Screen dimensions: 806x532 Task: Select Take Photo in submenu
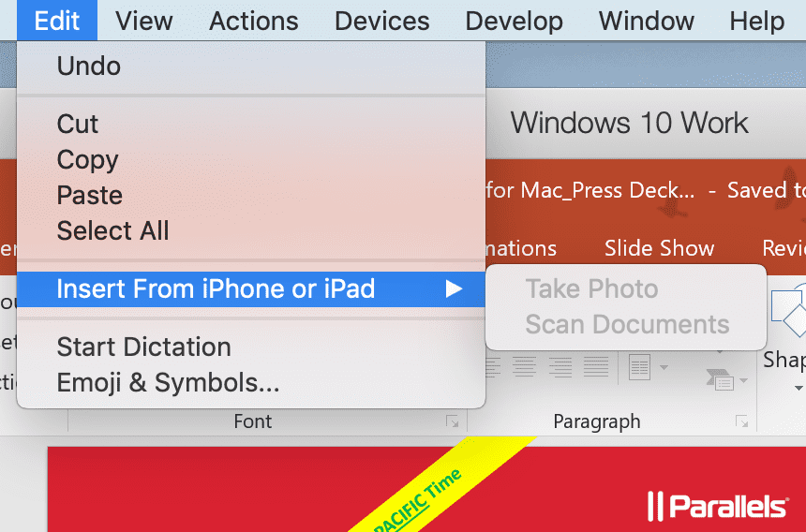[625, 289]
